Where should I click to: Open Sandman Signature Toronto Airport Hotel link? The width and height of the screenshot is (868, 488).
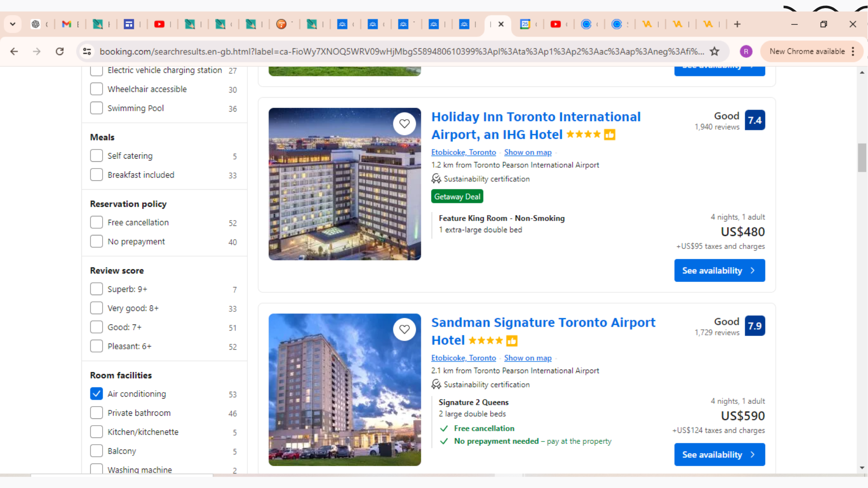[543, 323]
